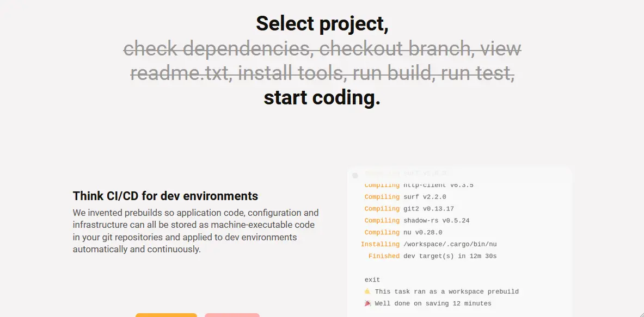
Task: Click "Well done on saving 12 minutes" text
Action: (x=433, y=303)
